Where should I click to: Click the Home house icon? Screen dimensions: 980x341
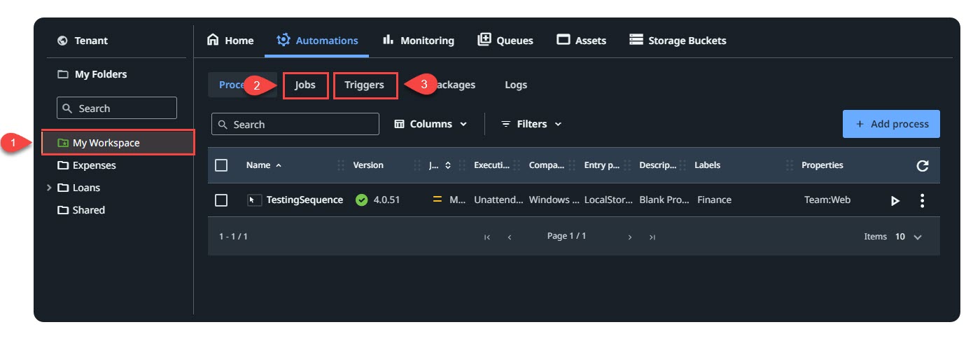pyautogui.click(x=213, y=40)
